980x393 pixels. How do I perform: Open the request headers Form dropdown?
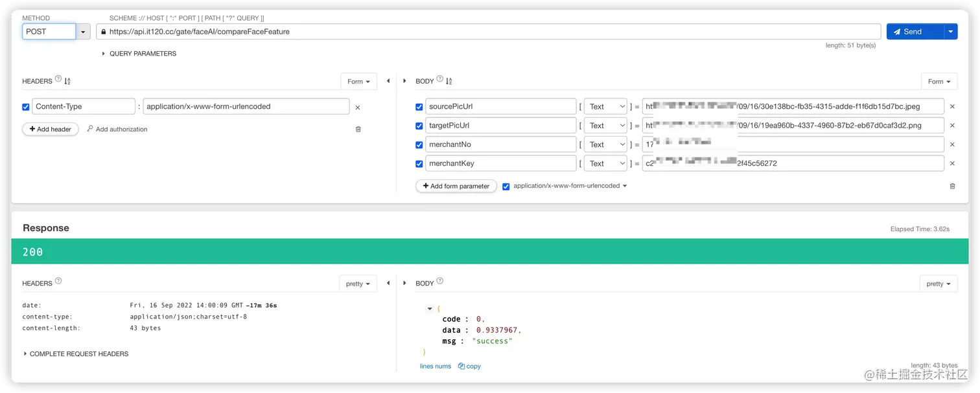(x=358, y=82)
